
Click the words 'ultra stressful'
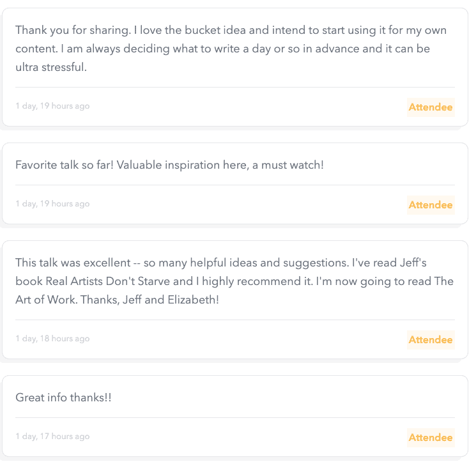coord(50,67)
